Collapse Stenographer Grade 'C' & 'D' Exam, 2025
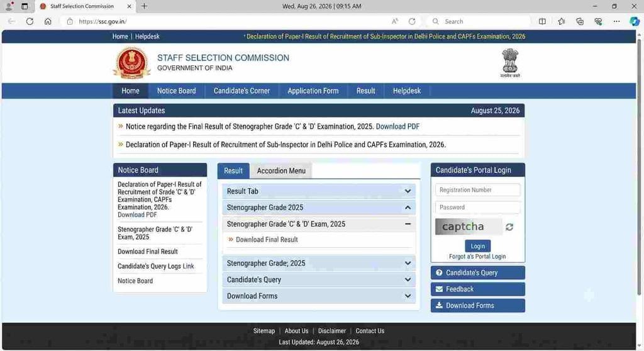 [x=319, y=224]
